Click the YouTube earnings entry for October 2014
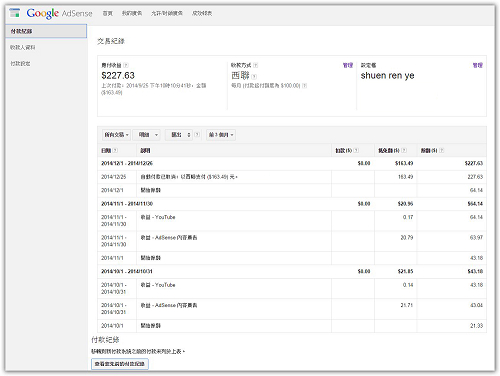 tap(158, 285)
